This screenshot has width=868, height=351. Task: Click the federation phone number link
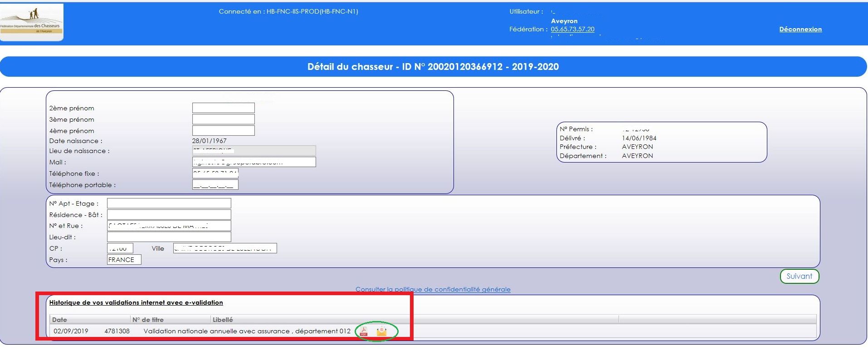pyautogui.click(x=572, y=29)
